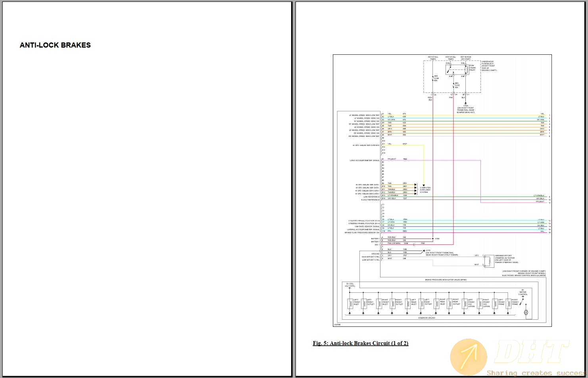
Task: Click the 'LEFT FRONT INLET' solenoid label
Action: [x=357, y=302]
